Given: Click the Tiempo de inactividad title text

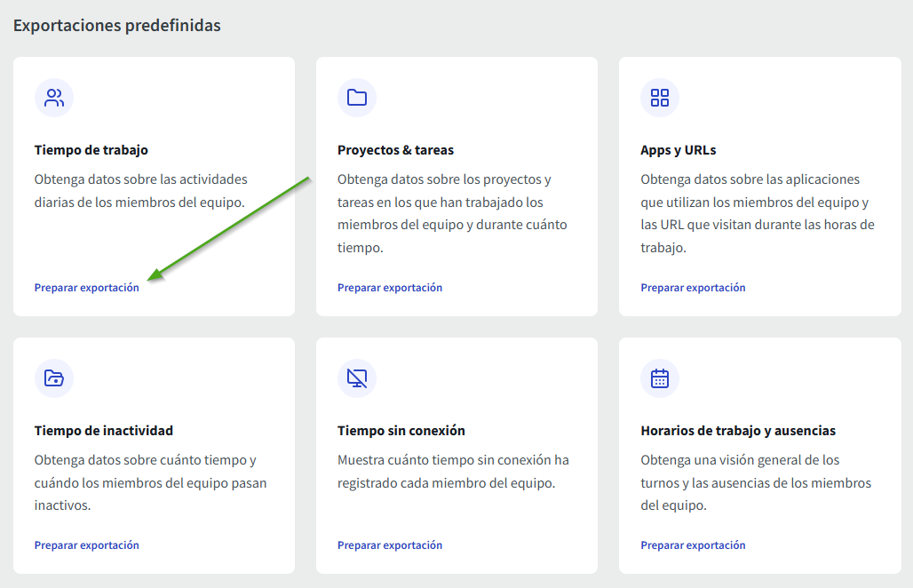Looking at the screenshot, I should [104, 431].
